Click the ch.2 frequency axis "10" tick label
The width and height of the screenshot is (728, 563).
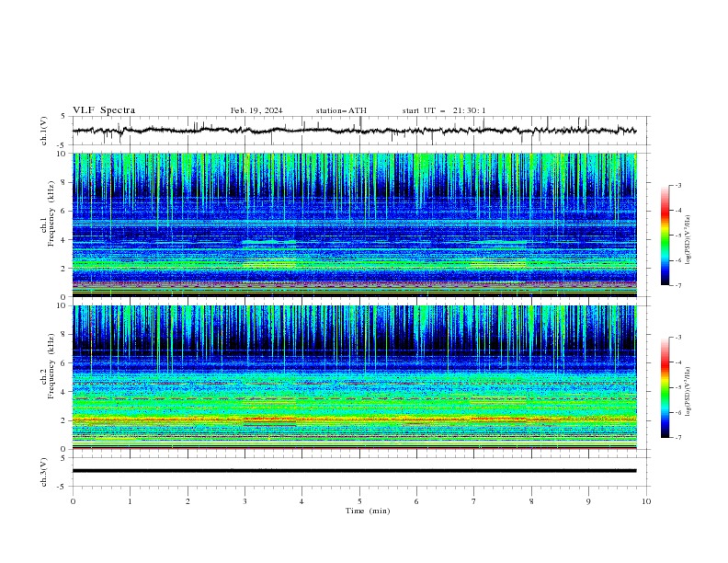[63, 305]
